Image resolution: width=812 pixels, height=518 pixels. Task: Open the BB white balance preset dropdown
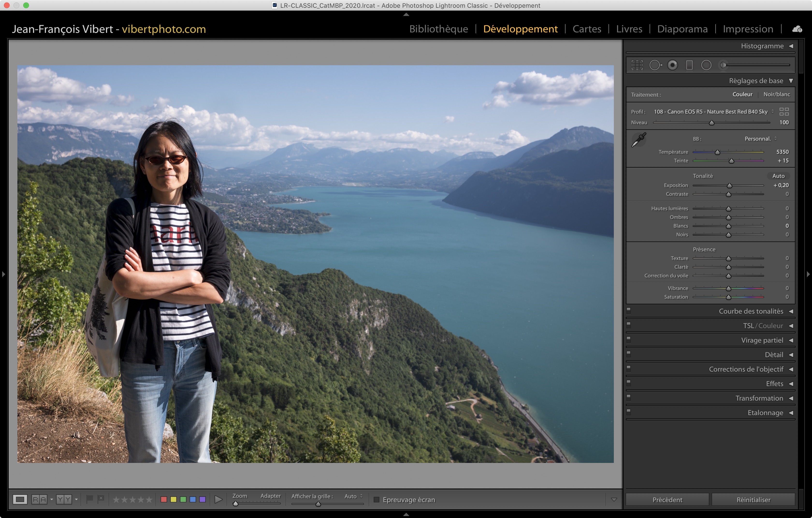tap(761, 139)
